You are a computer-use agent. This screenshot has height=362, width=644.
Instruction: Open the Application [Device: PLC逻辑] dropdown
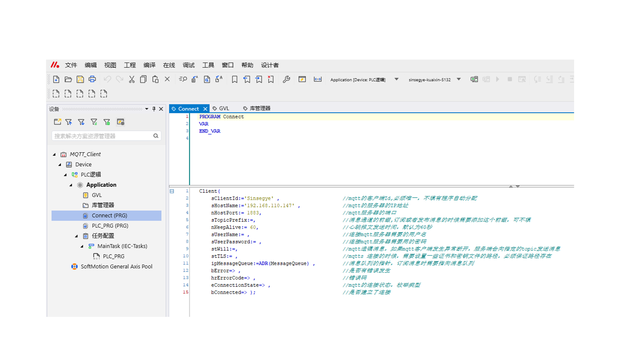[x=396, y=79]
